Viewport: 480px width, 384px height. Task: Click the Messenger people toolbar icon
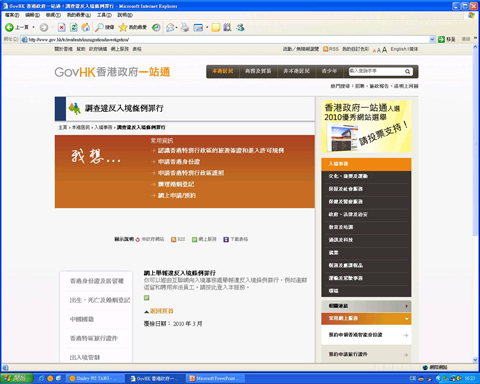click(240, 27)
